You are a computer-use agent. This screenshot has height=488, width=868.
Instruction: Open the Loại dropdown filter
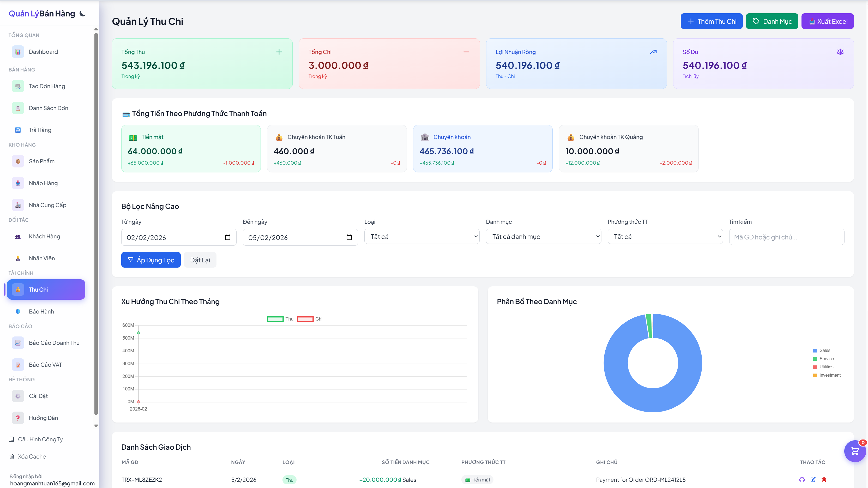click(x=421, y=237)
